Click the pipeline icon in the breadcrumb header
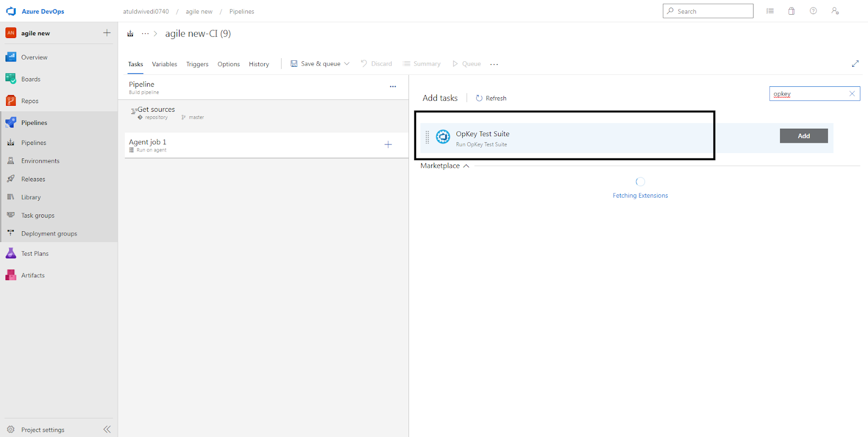868x437 pixels. click(x=130, y=34)
